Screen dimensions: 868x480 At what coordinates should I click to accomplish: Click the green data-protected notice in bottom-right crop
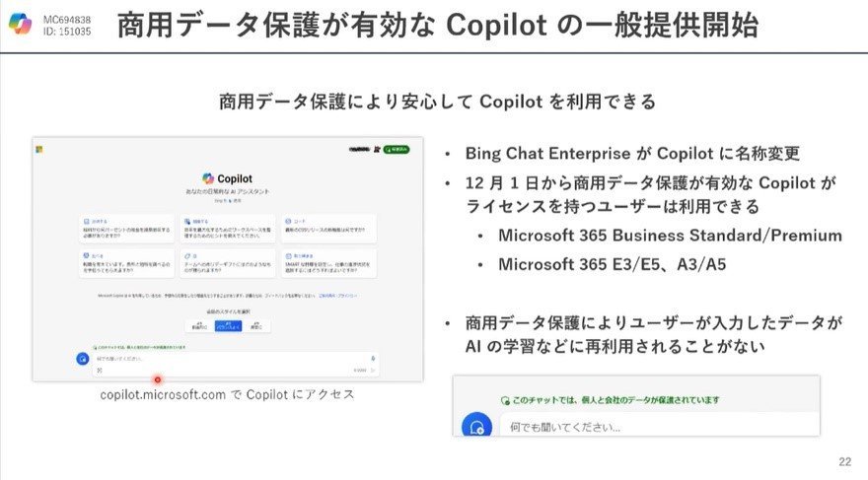610,400
